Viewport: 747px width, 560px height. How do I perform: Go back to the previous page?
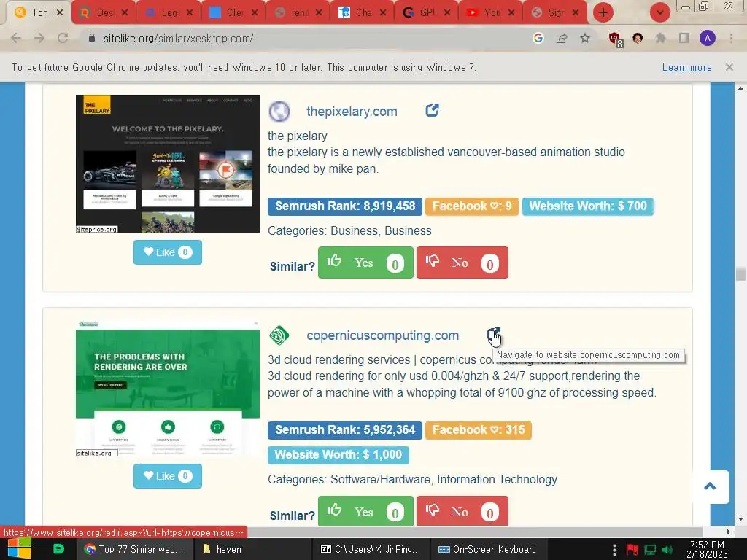point(16,38)
